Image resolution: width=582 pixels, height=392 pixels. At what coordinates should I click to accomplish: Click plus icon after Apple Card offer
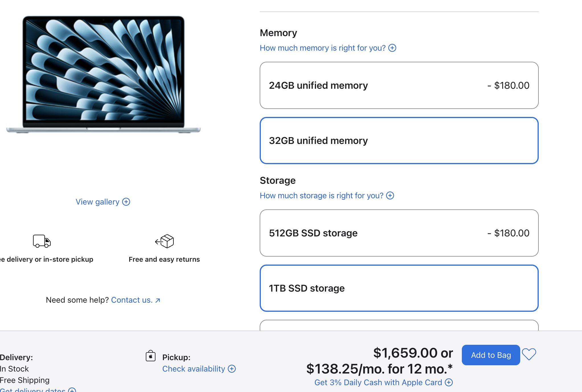coord(449,382)
